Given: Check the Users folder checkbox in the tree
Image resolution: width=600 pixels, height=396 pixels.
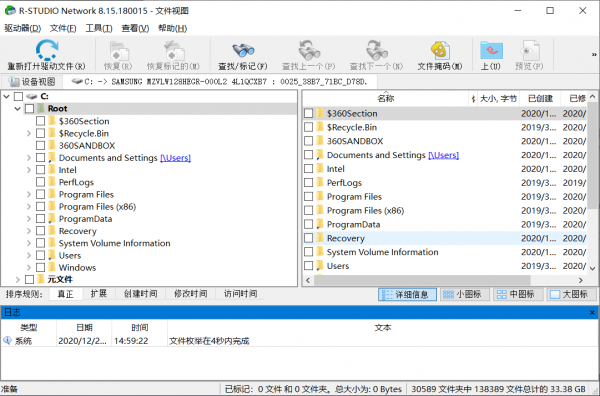Looking at the screenshot, I should [41, 255].
